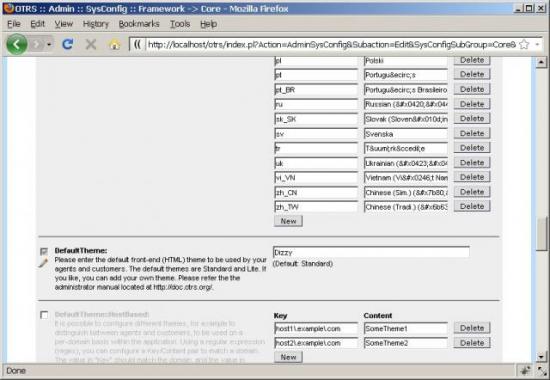Click the address bar URL
Image resolution: width=550 pixels, height=380 pixels.
tap(331, 45)
